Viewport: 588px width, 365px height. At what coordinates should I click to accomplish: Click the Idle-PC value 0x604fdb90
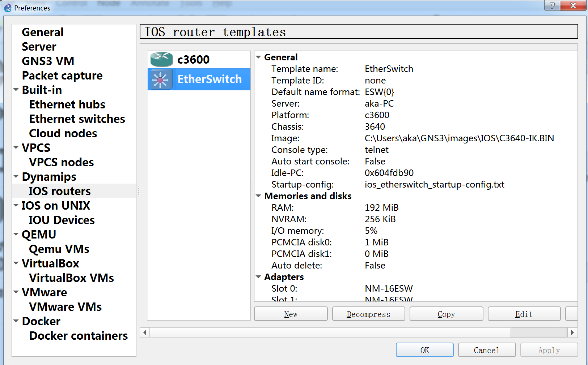(x=389, y=173)
